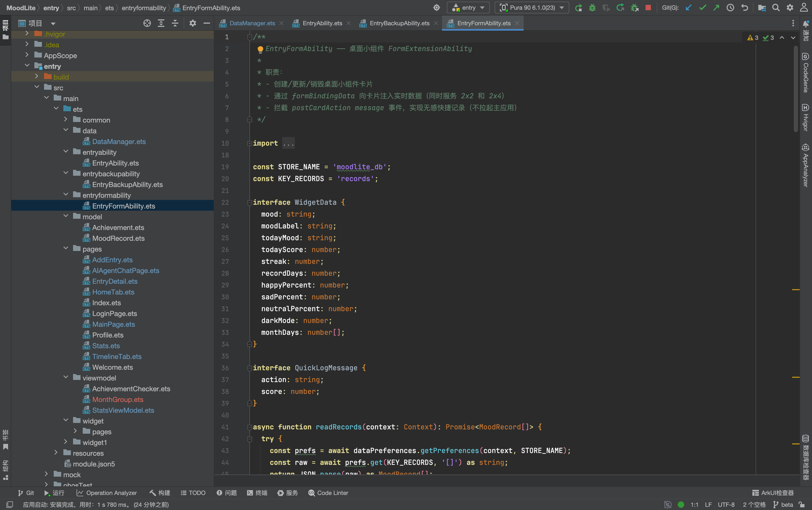Screen dimensions: 812x510
Task: Open the ArkUI inspector button
Action: click(773, 493)
